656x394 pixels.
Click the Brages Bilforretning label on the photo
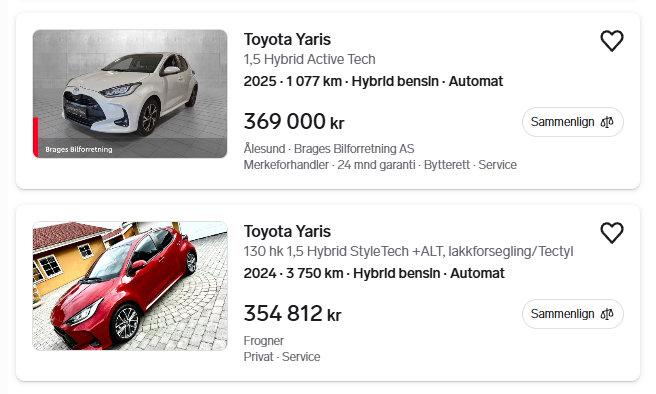[79, 149]
